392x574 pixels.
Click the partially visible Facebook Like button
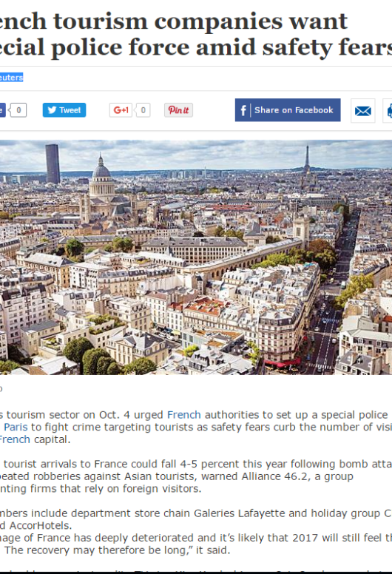coord(2,109)
